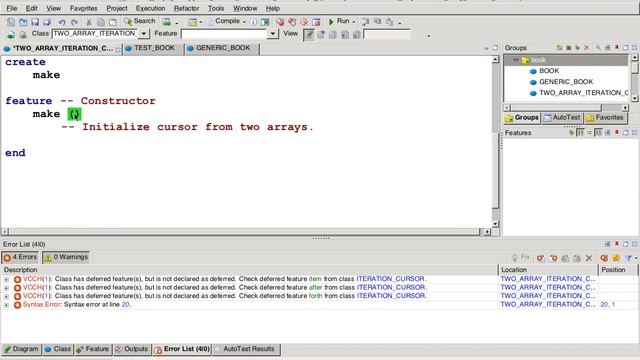Image resolution: width=640 pixels, height=360 pixels.
Task: Open the Run dropdown arrow
Action: (353, 22)
